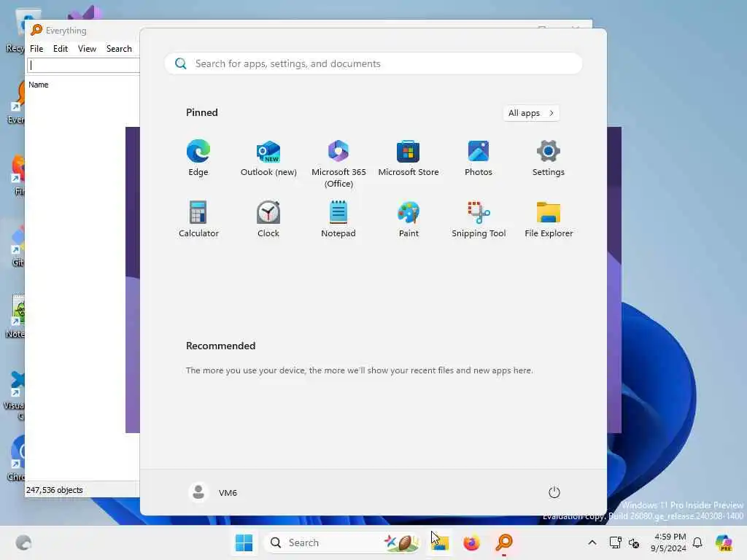
Task: Sort by Name column in Everything
Action: coord(39,85)
